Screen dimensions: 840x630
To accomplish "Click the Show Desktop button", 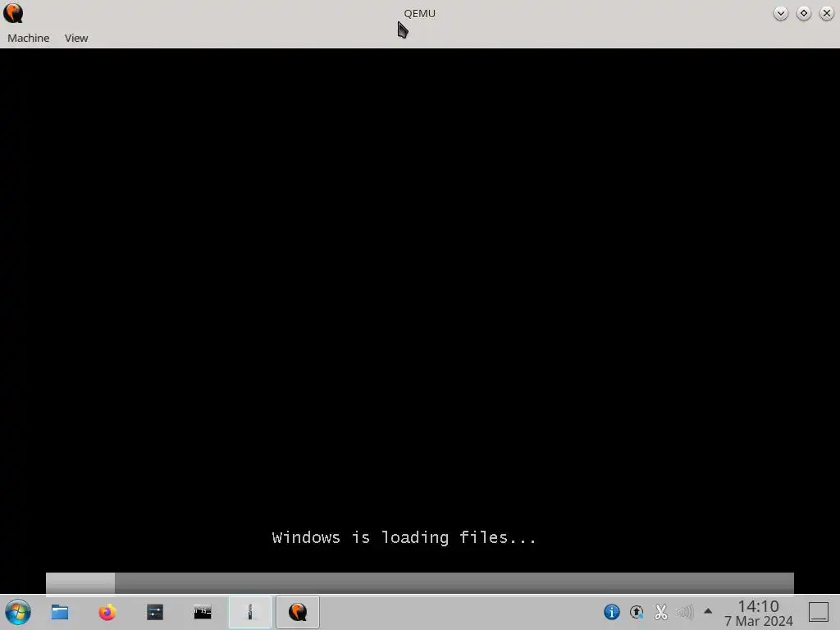I will [819, 612].
